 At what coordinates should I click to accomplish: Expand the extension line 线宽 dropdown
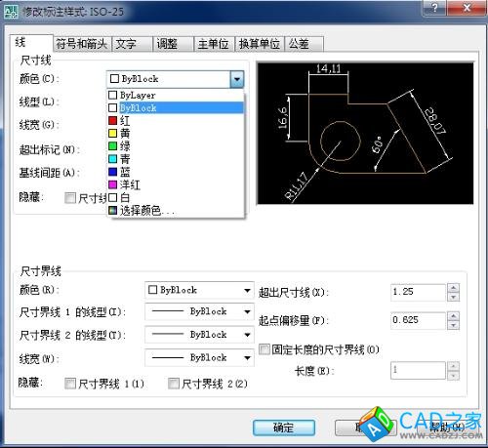[x=199, y=357]
